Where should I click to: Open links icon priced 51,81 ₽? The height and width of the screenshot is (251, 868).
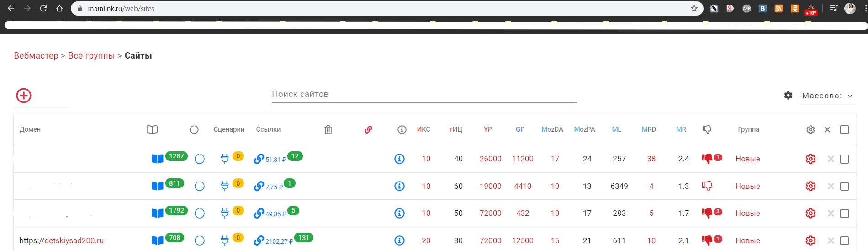coord(259,159)
